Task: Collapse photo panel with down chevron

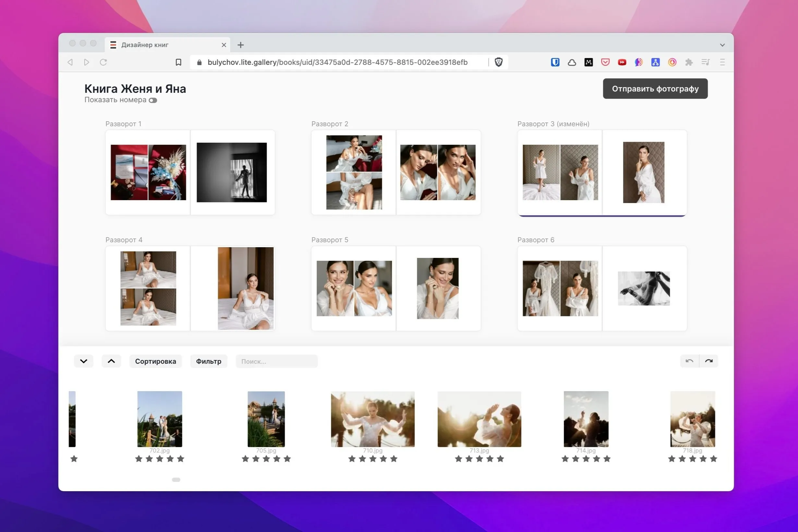Action: click(x=83, y=361)
